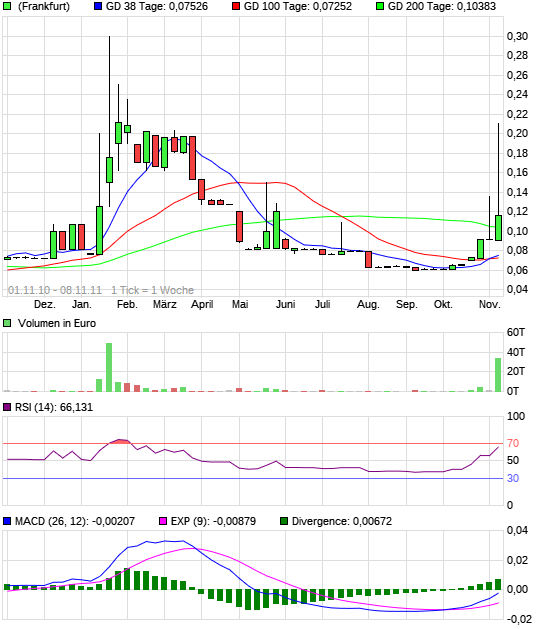Click the Volumen in Euro legend square

pos(7,323)
